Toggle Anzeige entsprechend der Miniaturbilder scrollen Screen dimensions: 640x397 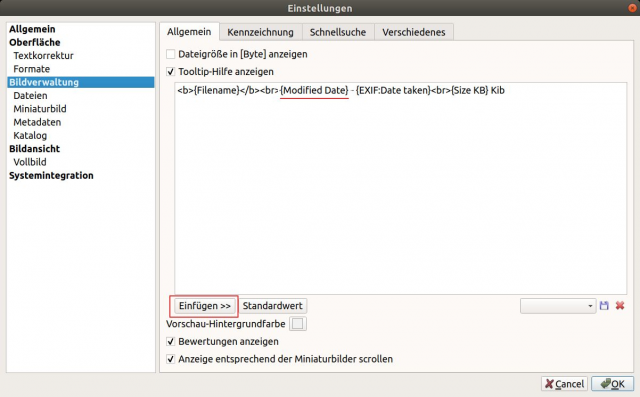click(171, 359)
